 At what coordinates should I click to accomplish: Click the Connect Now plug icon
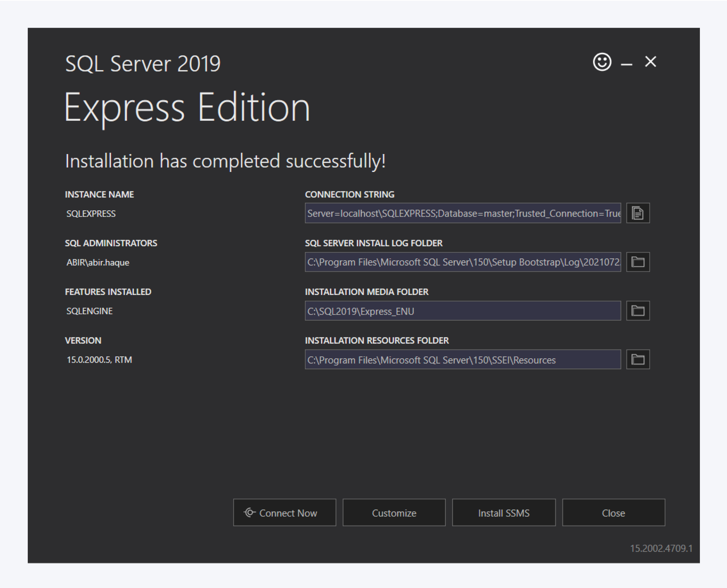point(250,512)
